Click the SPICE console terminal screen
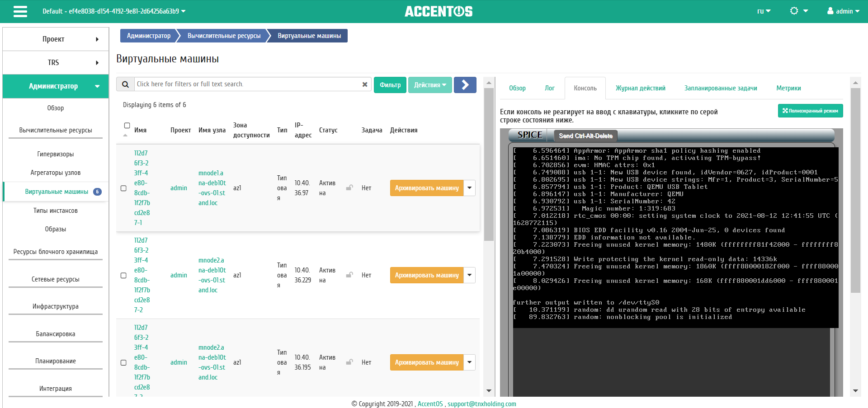The image size is (868, 408). [675, 237]
